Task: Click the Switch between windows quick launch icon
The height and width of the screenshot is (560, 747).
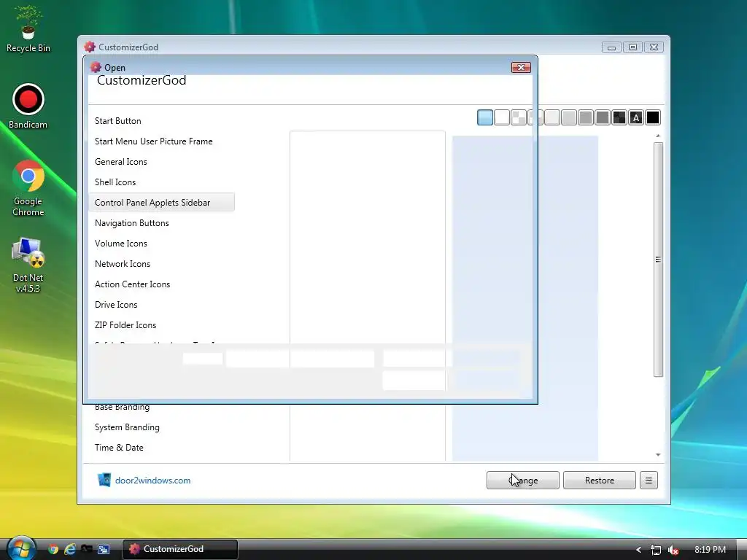Action: tap(104, 549)
